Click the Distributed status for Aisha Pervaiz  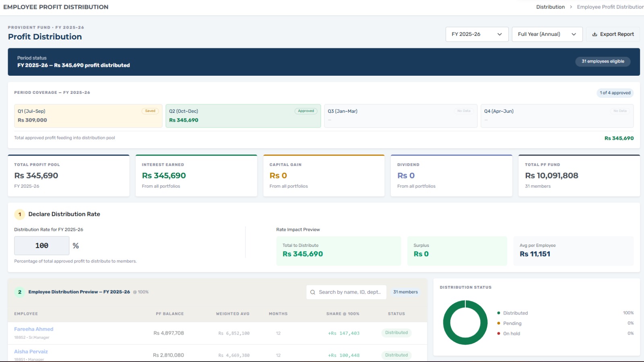click(396, 355)
